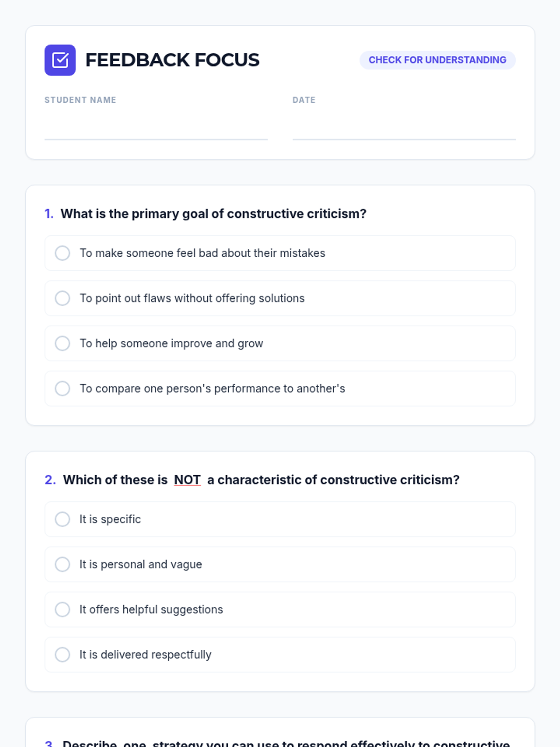Click the underlined NOT word in question 2

click(x=187, y=480)
